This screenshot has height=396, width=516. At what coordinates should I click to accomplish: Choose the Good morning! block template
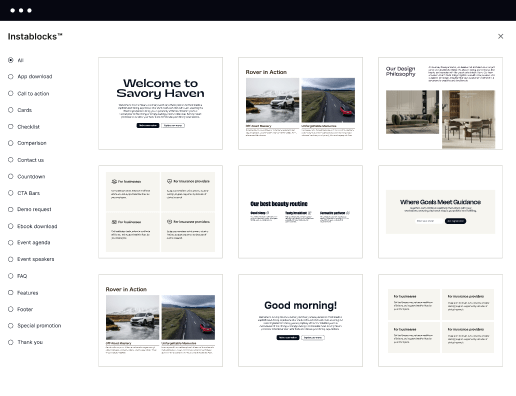point(300,320)
